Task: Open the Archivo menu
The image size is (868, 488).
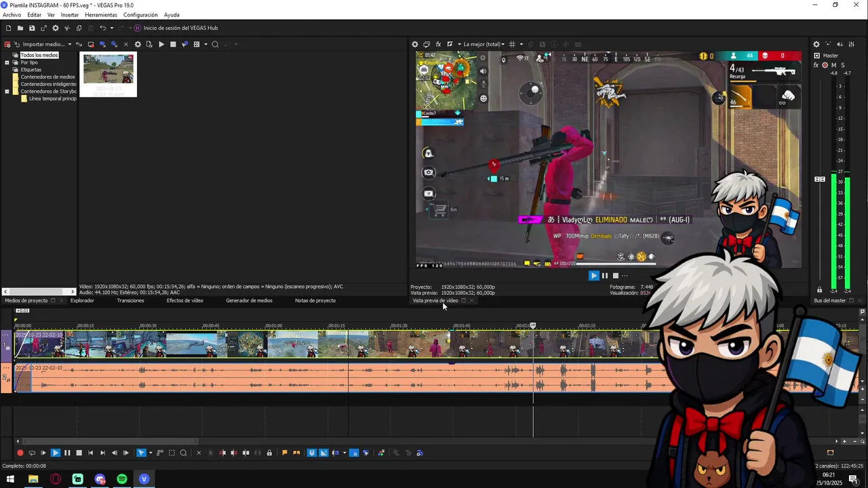Action: (x=12, y=15)
